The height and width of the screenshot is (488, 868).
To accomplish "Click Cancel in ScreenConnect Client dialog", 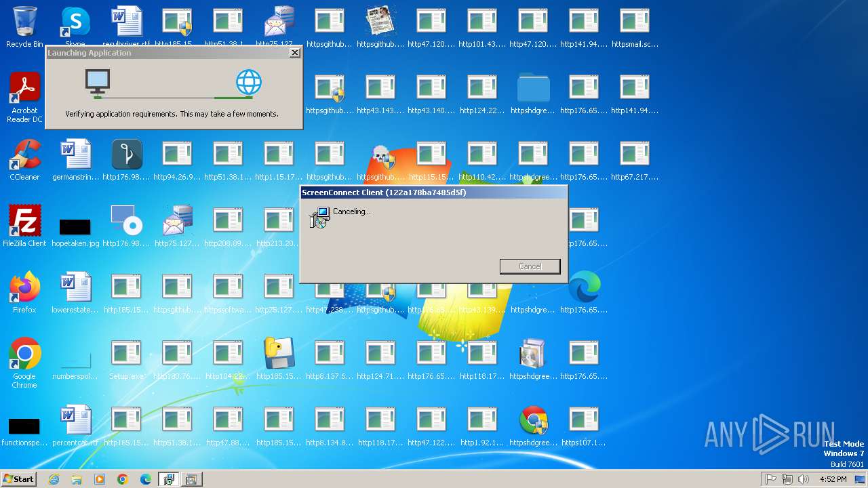I will 530,266.
